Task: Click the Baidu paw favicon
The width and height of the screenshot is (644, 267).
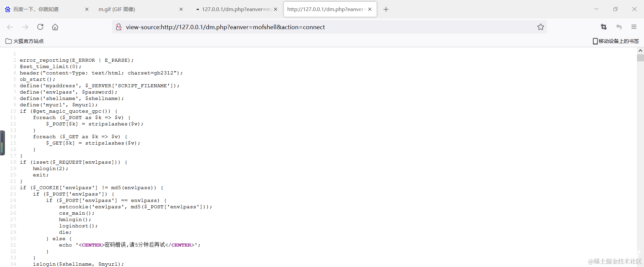Action: [8, 9]
